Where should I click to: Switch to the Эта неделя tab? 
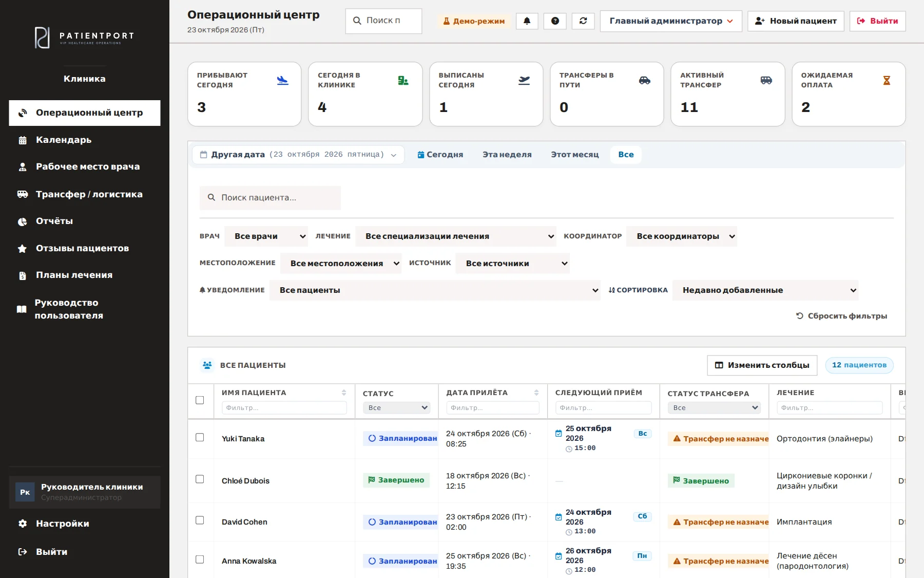coord(507,155)
